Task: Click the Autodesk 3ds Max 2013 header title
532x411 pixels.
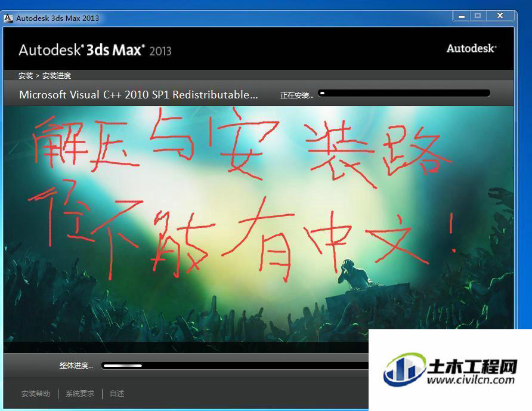Action: coord(95,50)
